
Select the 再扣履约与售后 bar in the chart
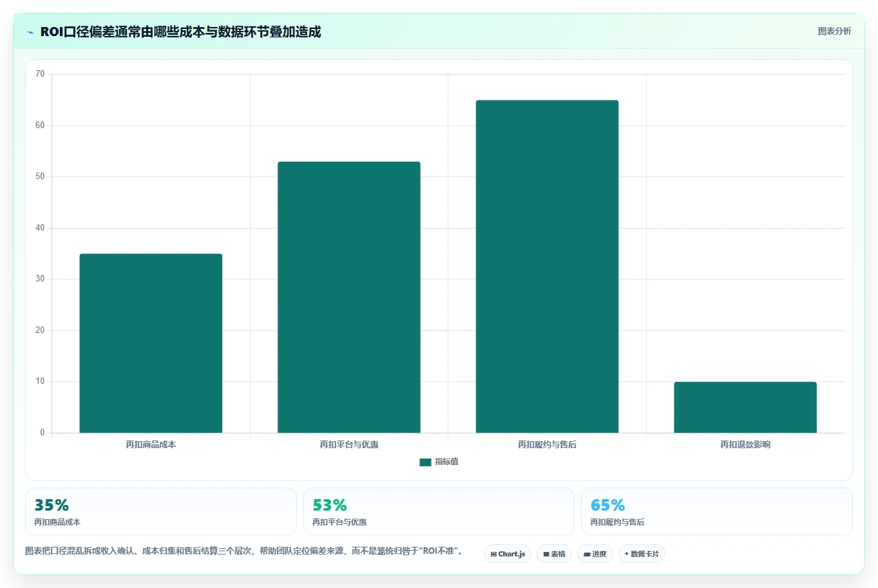[547, 267]
